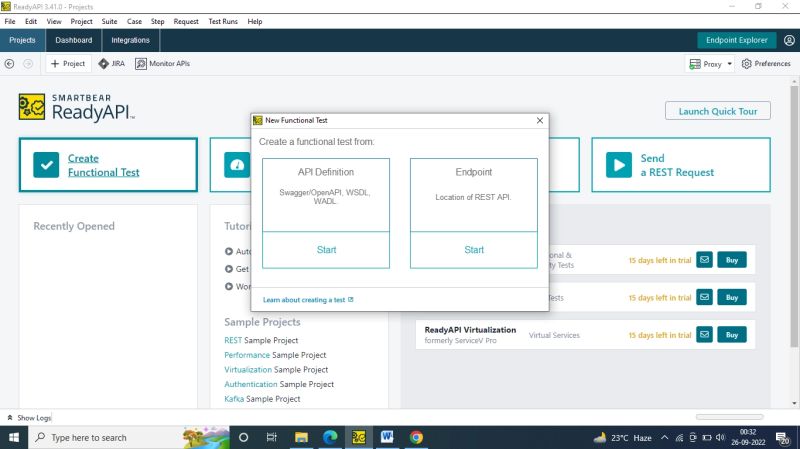This screenshot has height=449, width=800.
Task: Open the Step menu
Action: coord(157,21)
